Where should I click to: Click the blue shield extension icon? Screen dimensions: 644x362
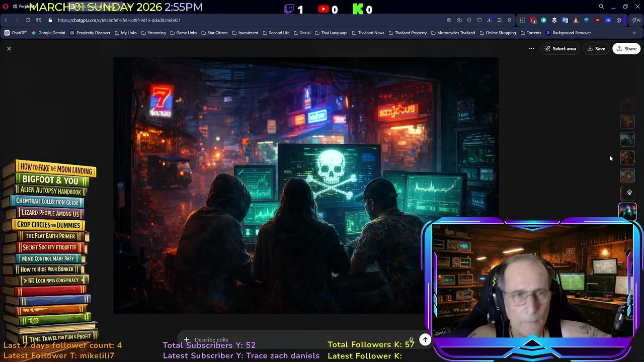tap(586, 20)
